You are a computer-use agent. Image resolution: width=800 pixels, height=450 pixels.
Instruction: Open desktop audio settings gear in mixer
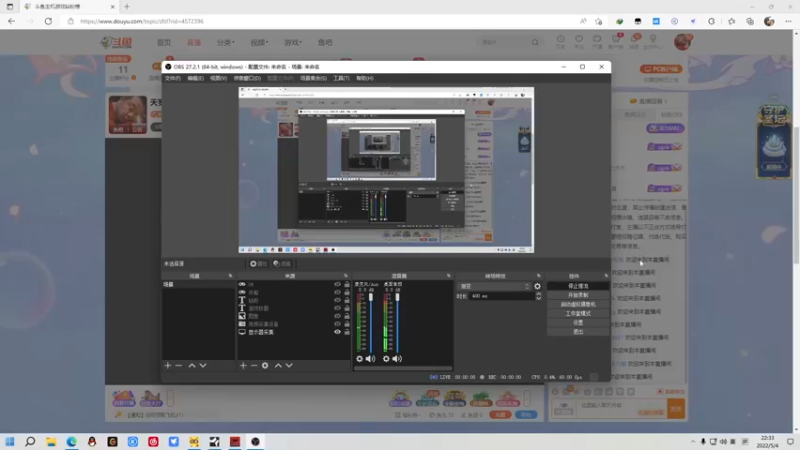click(386, 359)
